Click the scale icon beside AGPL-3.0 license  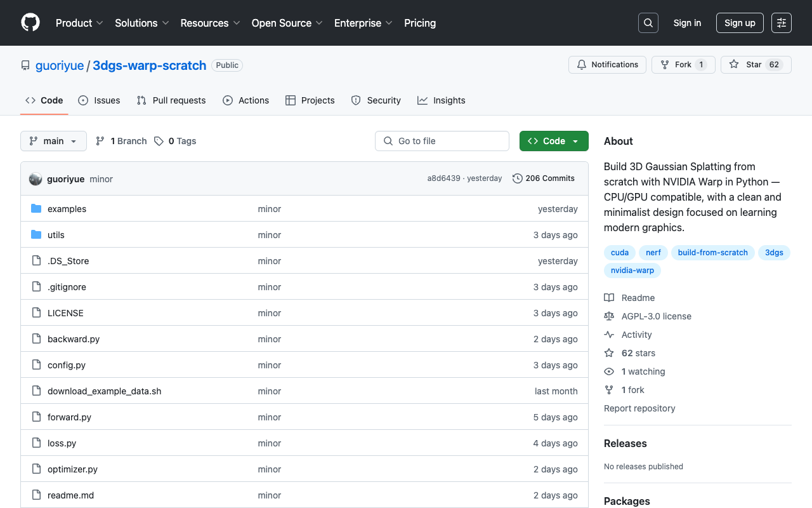pos(609,316)
